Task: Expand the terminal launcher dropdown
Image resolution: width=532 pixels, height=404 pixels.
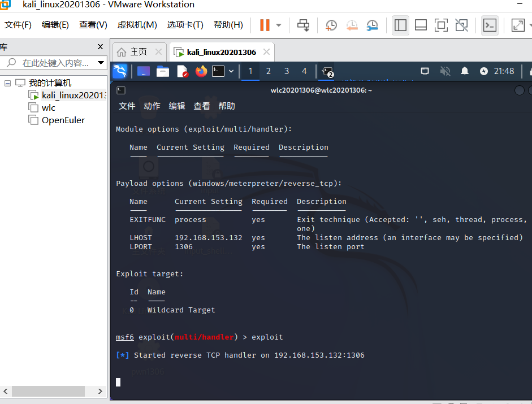Action: coord(231,71)
